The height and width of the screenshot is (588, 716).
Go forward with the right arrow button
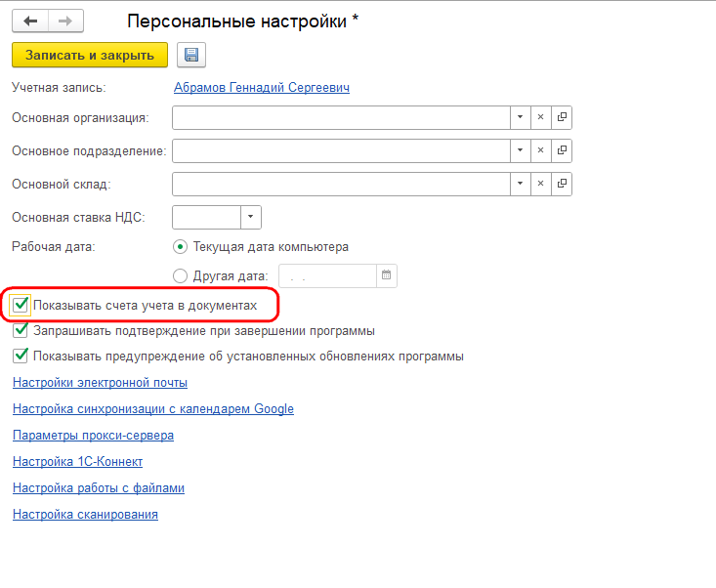click(65, 21)
